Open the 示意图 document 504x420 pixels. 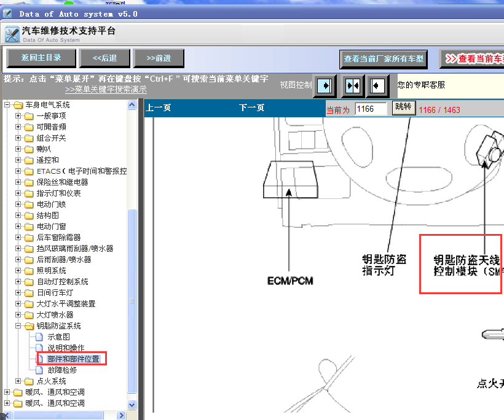(58, 337)
